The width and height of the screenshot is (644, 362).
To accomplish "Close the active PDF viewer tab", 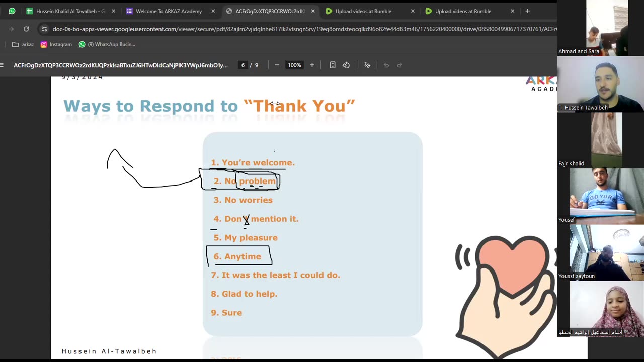I will pos(312,11).
